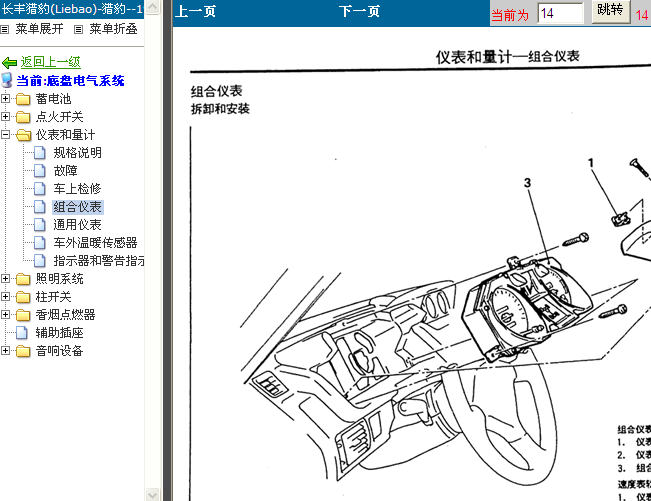Click the sidebar scrollbar down arrow
Screen dimensions: 651x501
coord(152,495)
